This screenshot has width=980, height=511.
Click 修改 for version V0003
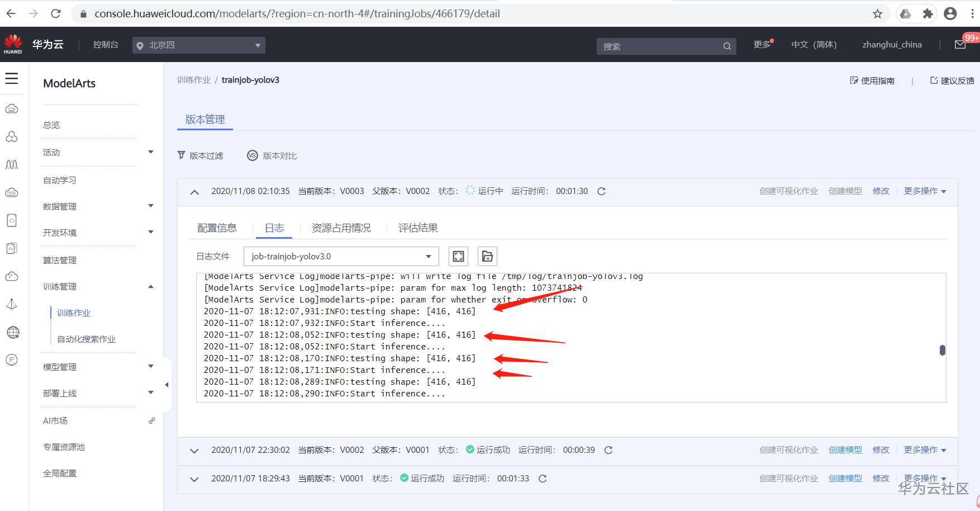(881, 191)
